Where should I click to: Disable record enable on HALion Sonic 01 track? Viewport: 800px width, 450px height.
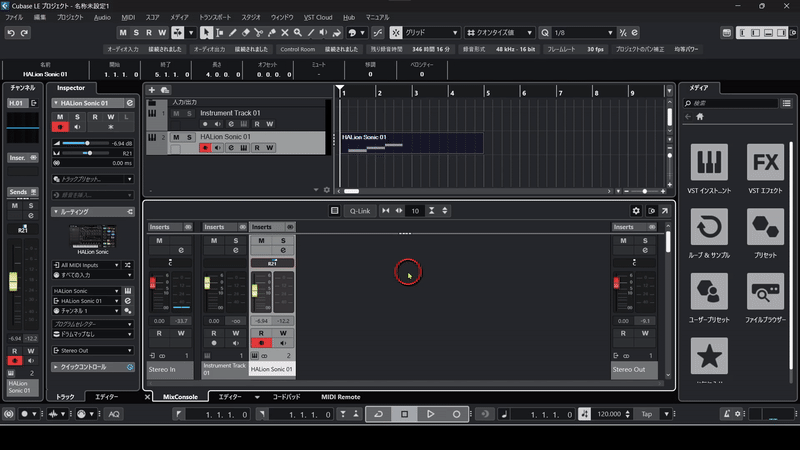click(x=205, y=148)
